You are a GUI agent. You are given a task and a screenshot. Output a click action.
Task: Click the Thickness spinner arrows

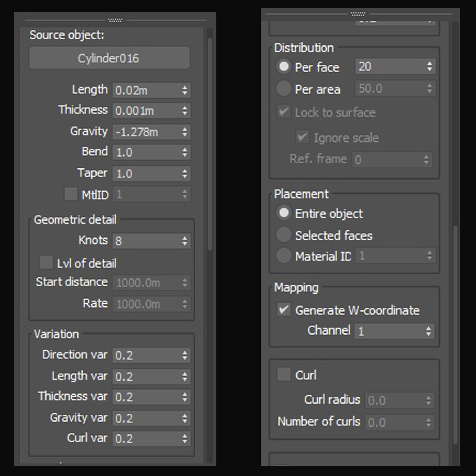(x=185, y=111)
